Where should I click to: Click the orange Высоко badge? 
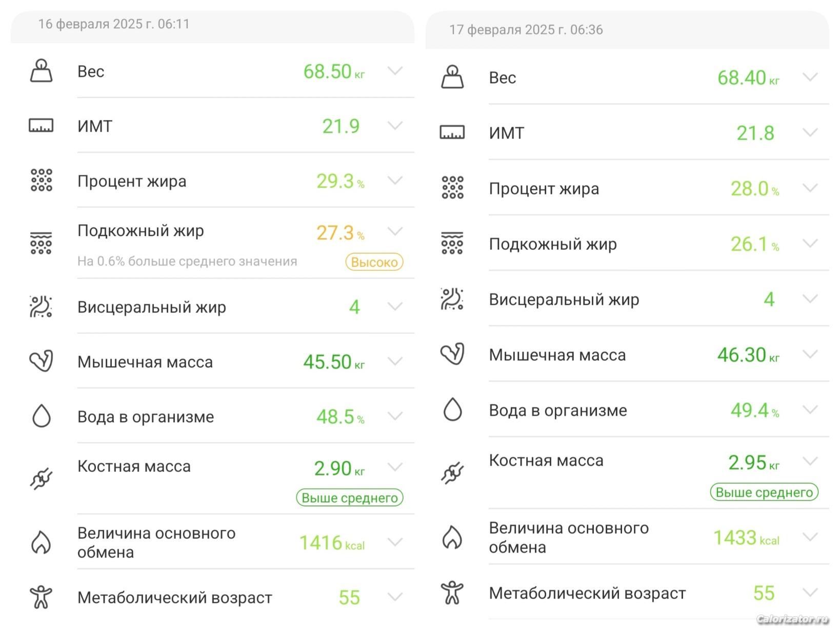pos(374,262)
